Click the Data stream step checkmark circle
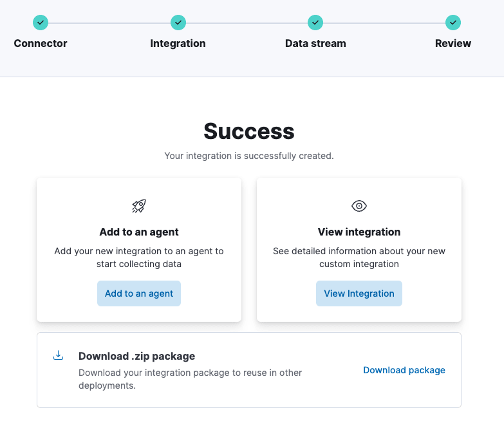 pos(315,23)
